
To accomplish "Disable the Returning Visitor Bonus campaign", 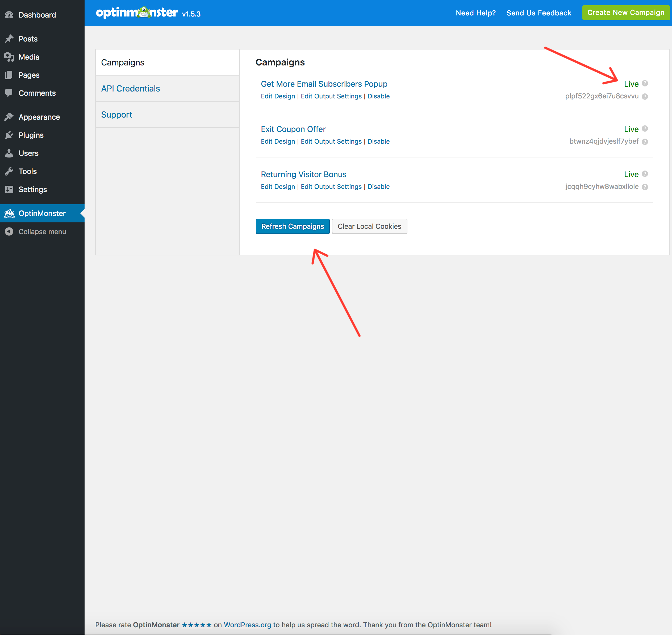I will pyautogui.click(x=378, y=186).
